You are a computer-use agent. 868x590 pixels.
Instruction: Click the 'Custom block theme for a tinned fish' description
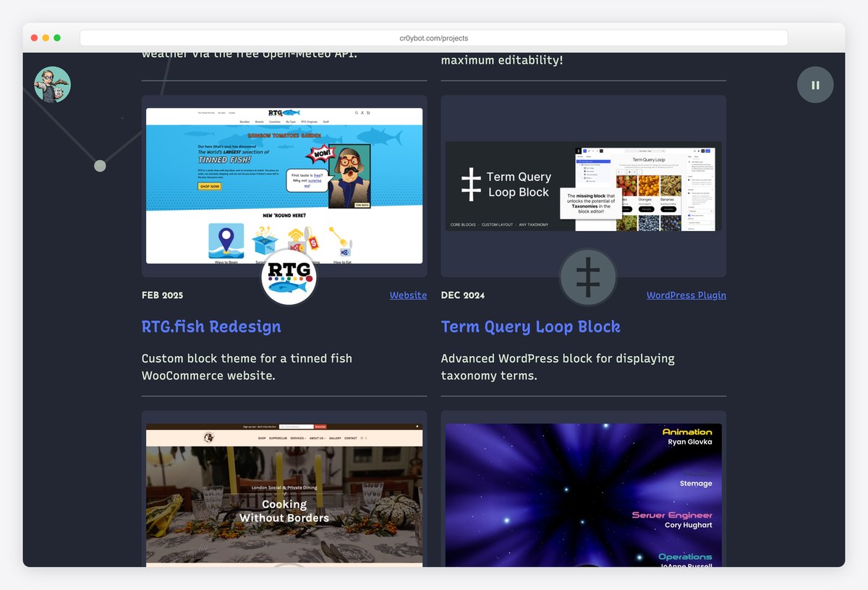(x=247, y=367)
